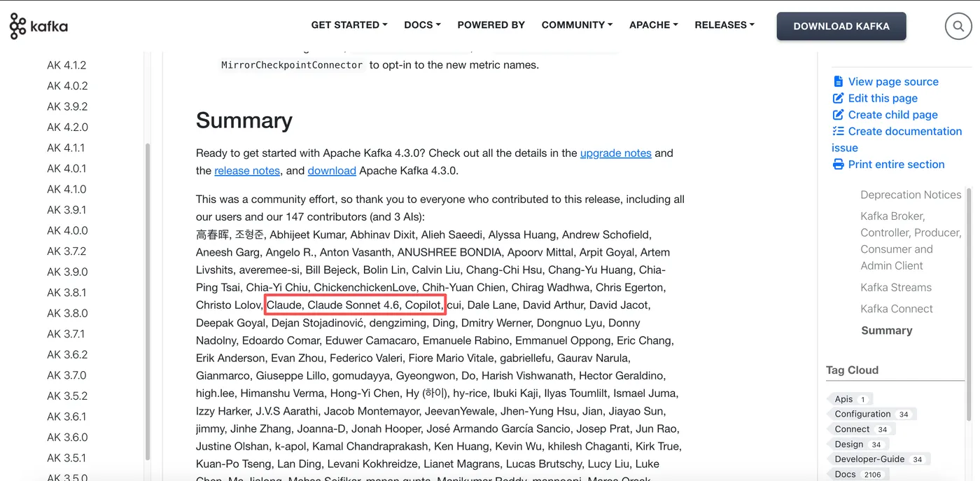Open AK 4.1.2 in sidebar
The width and height of the screenshot is (980, 481).
[x=66, y=65]
